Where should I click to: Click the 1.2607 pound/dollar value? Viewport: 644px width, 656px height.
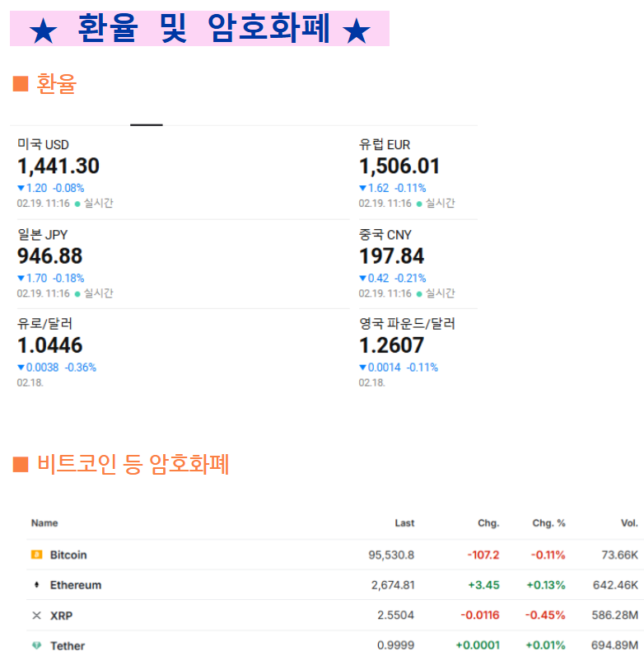pos(391,345)
